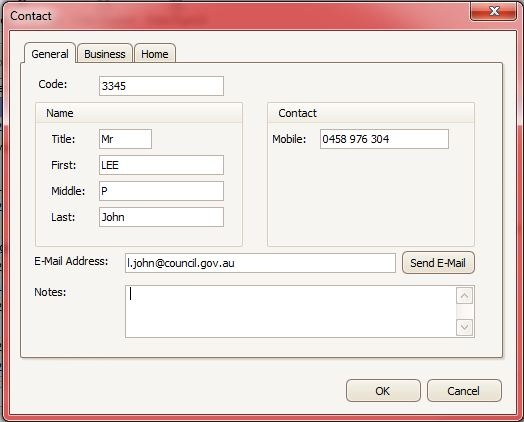Click inside the Notes text area
Screen dimensions: 524x422
click(x=291, y=311)
